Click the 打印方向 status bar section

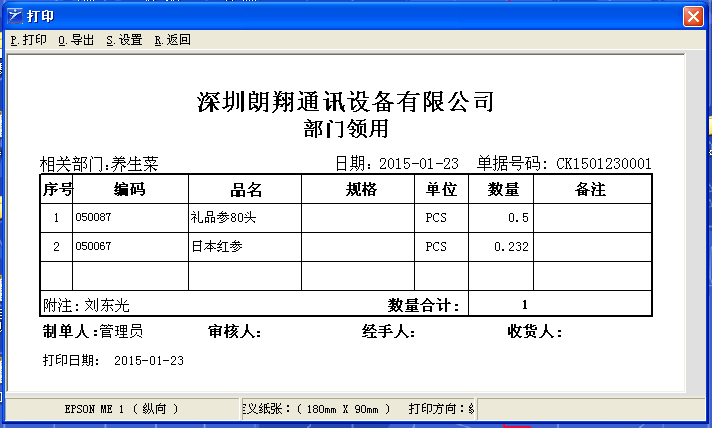point(440,409)
